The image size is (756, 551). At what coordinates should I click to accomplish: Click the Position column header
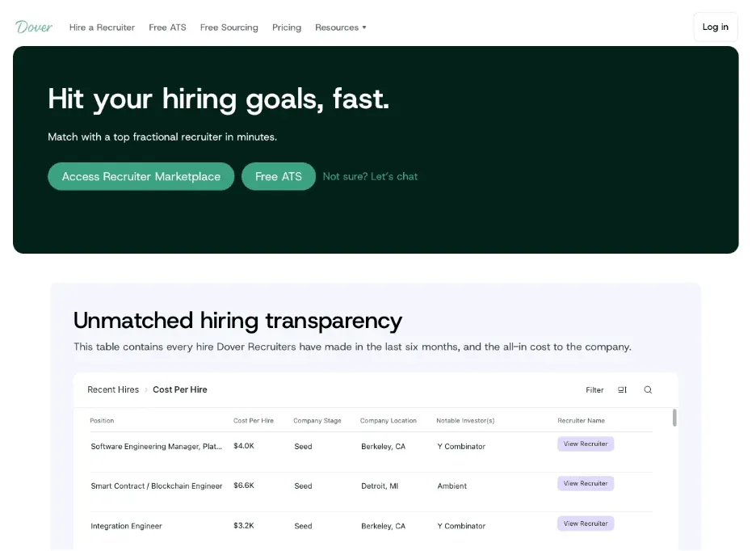click(x=102, y=421)
